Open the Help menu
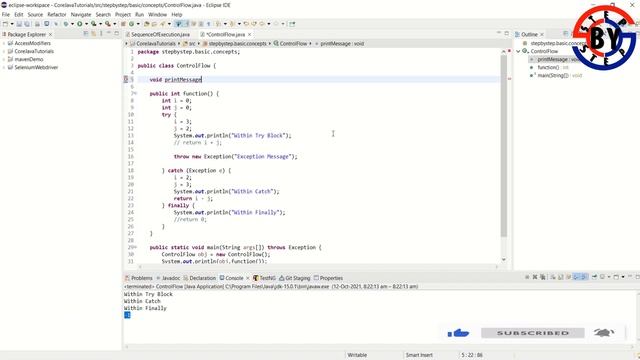Screen dimensions: 640x360 click(177, 15)
